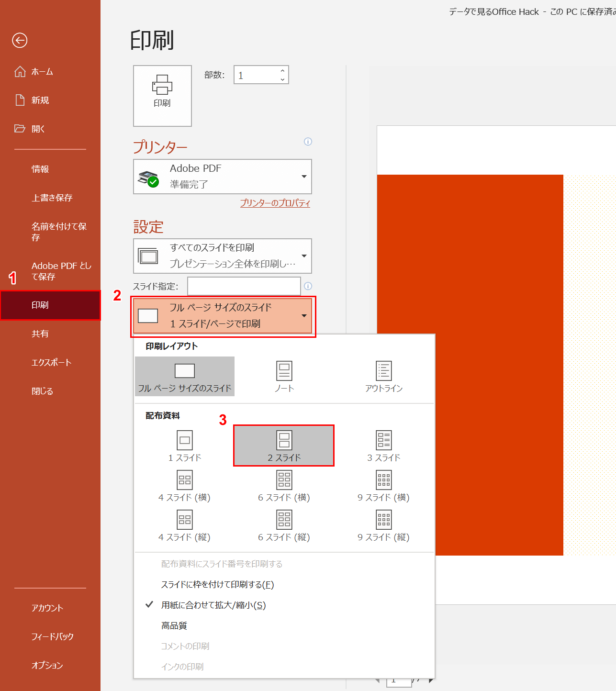The image size is (616, 691).
Task: Increase copies with the up arrow
Action: pyautogui.click(x=282, y=71)
